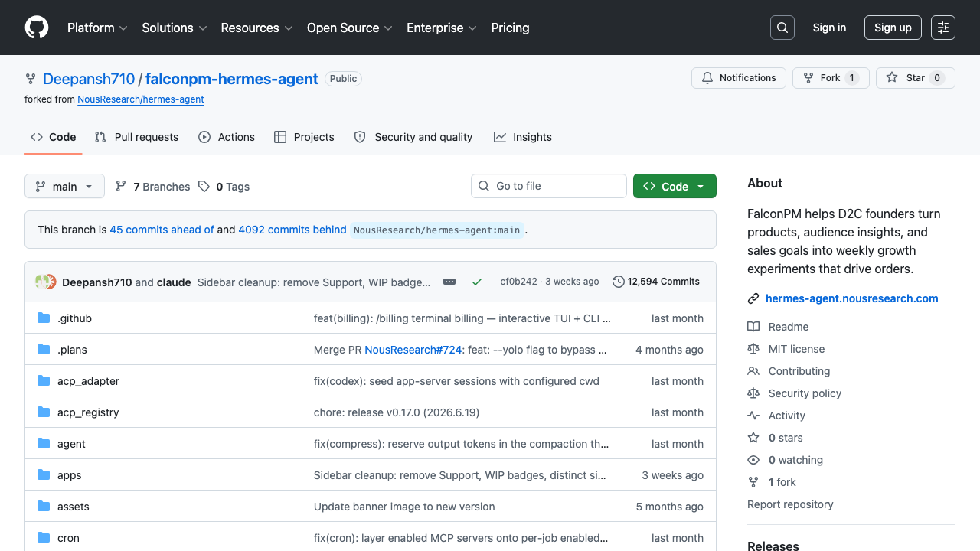This screenshot has width=980, height=551.
Task: Open the NousResearch/hermes-agent forked-from link
Action: (x=141, y=99)
